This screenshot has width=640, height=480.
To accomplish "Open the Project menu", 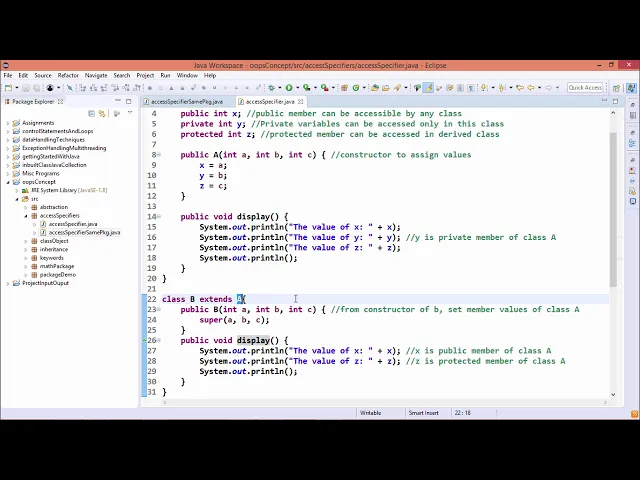I will tap(145, 76).
